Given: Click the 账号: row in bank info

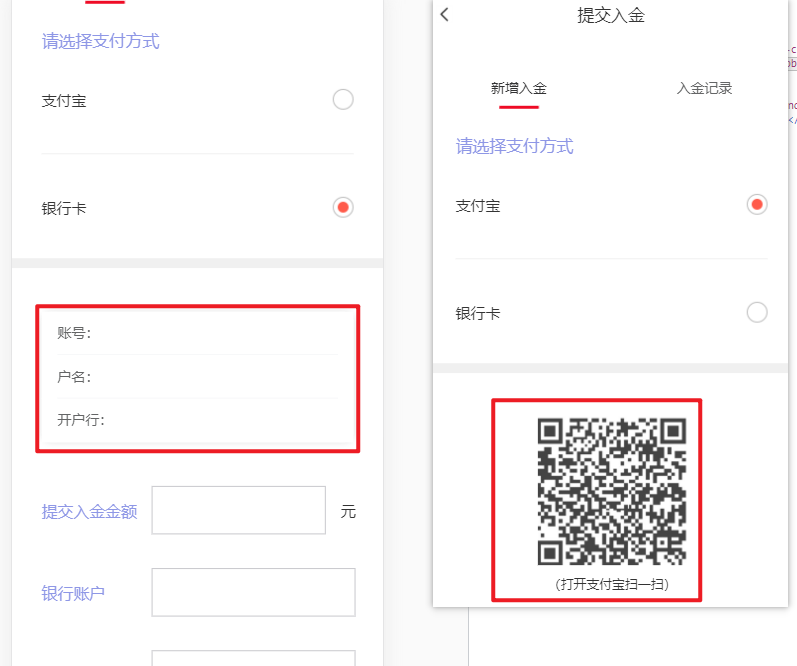Looking at the screenshot, I should tap(197, 333).
